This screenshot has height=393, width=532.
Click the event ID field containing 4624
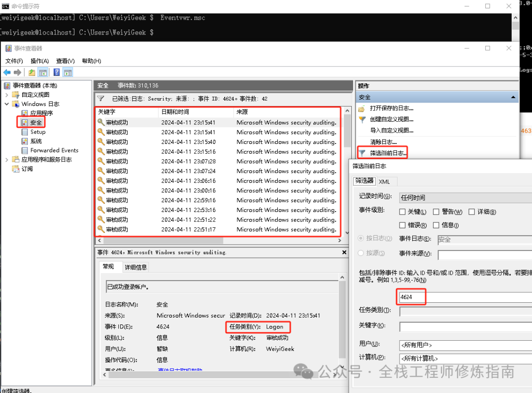[465, 297]
